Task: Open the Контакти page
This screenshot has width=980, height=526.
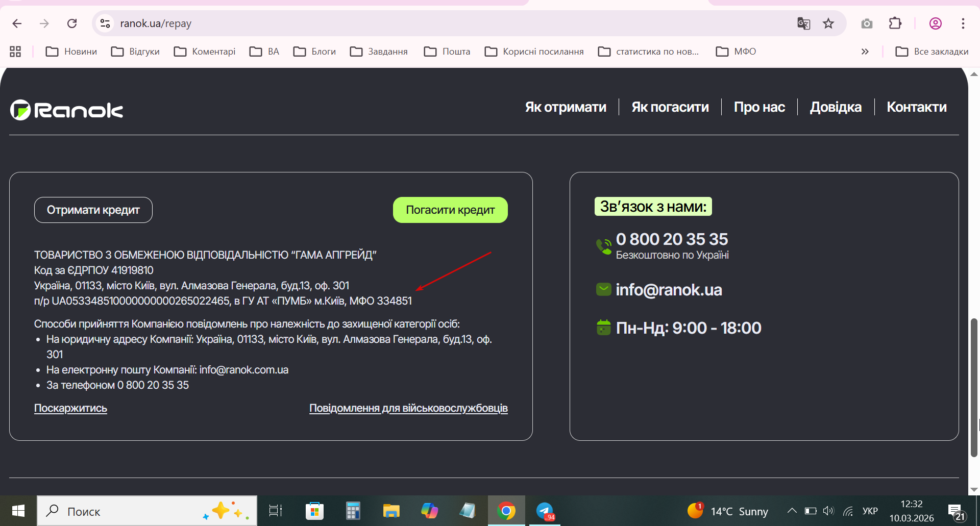Action: (x=917, y=107)
